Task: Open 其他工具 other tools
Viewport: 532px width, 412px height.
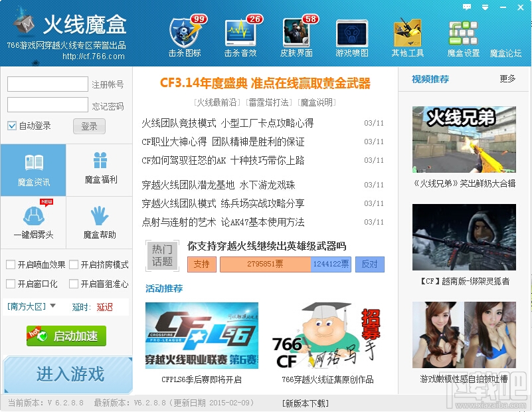Action: pyautogui.click(x=408, y=38)
